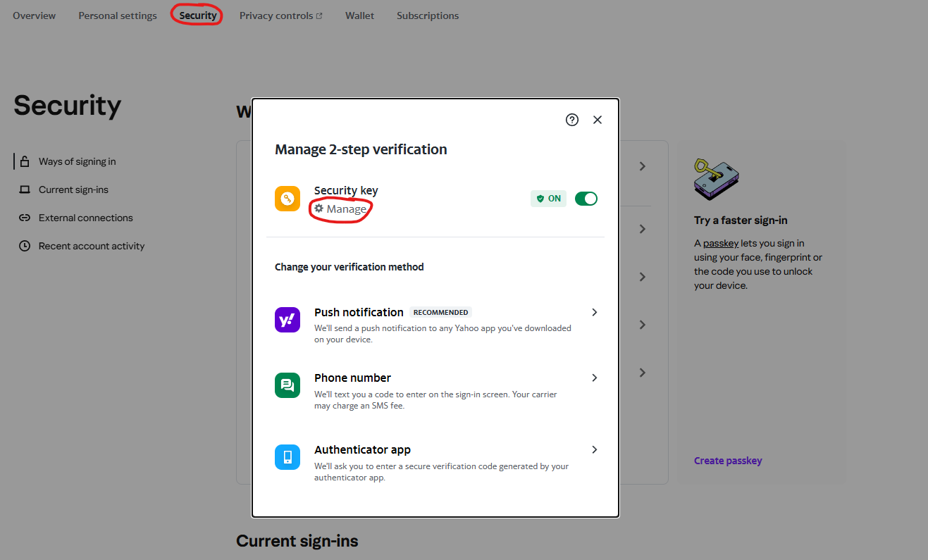Click the link icon for External connections
This screenshot has width=928, height=560.
pos(25,218)
